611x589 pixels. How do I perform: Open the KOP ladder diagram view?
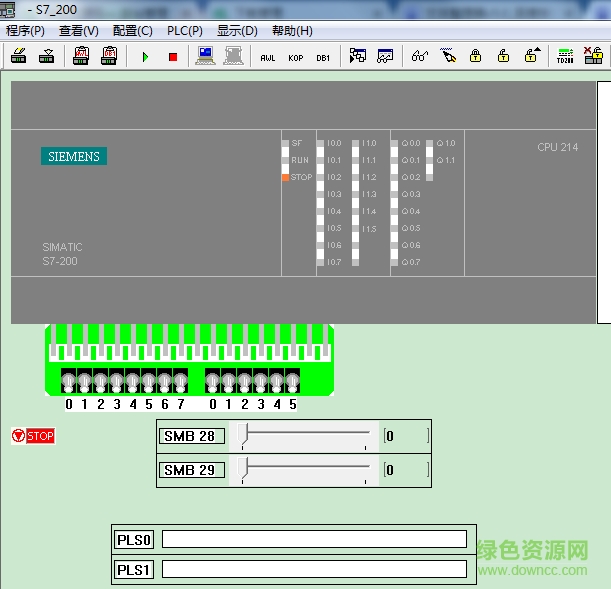coord(295,57)
